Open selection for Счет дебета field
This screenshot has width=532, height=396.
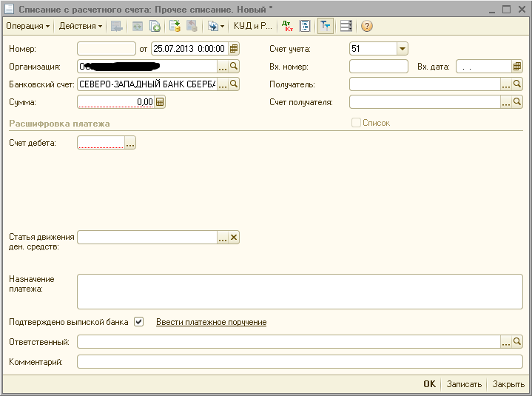point(130,144)
